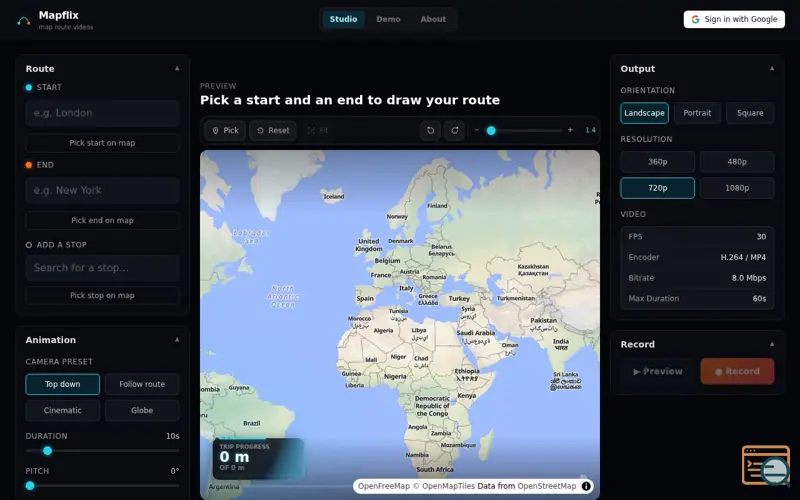Click the Encoder H.264 / MP4 value
Viewport: 800px width, 500px height.
click(743, 258)
